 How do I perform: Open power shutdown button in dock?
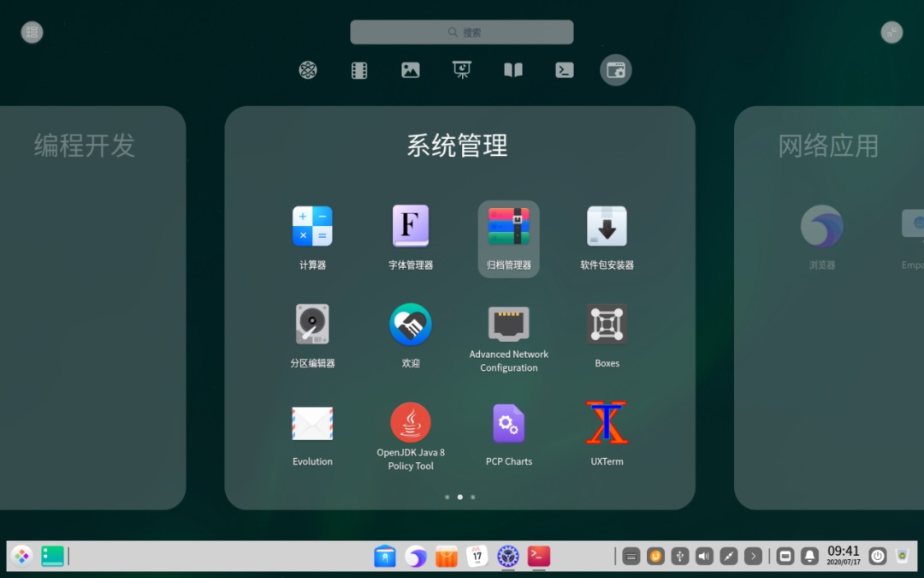(x=878, y=557)
